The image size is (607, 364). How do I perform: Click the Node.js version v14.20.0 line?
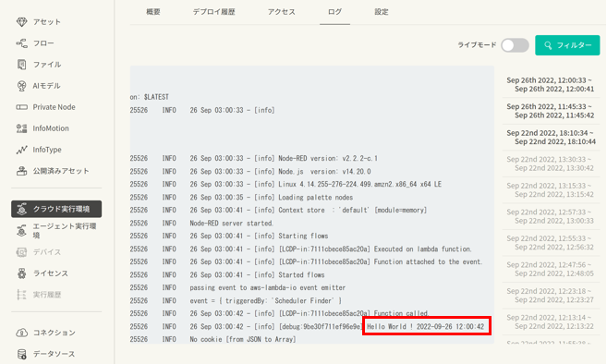click(250, 172)
